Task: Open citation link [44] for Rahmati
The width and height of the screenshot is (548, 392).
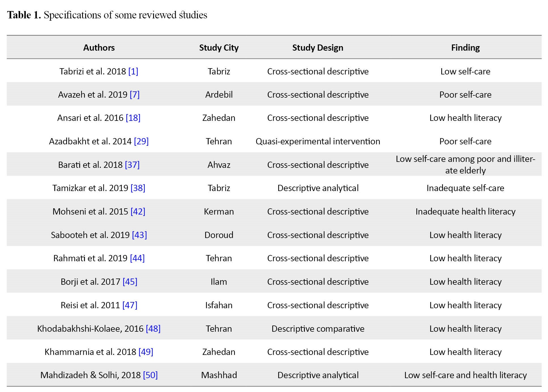Action: tap(137, 258)
